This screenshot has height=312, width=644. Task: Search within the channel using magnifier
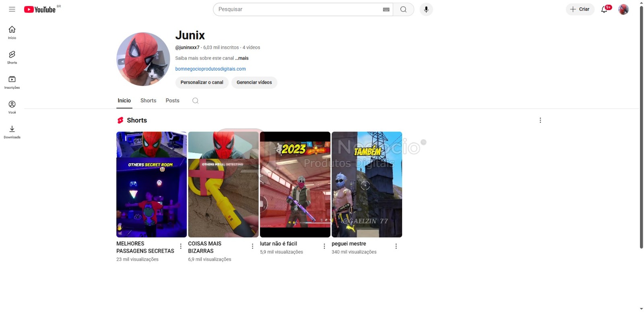(195, 101)
